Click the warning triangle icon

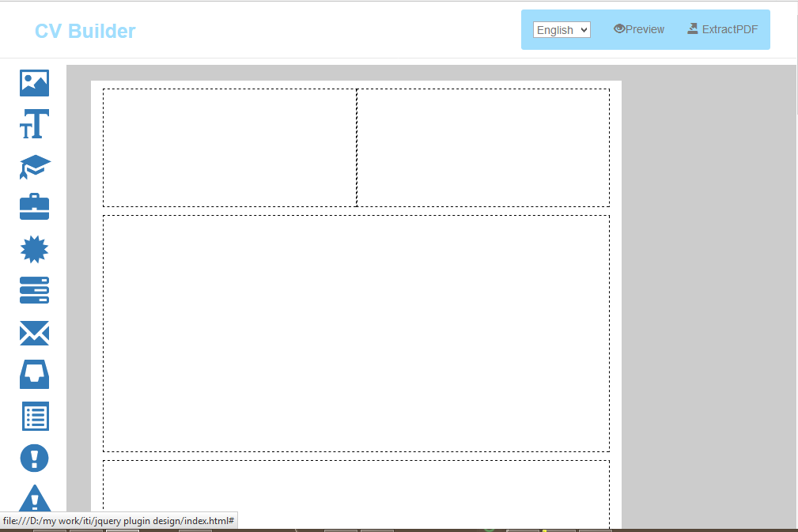[34, 500]
